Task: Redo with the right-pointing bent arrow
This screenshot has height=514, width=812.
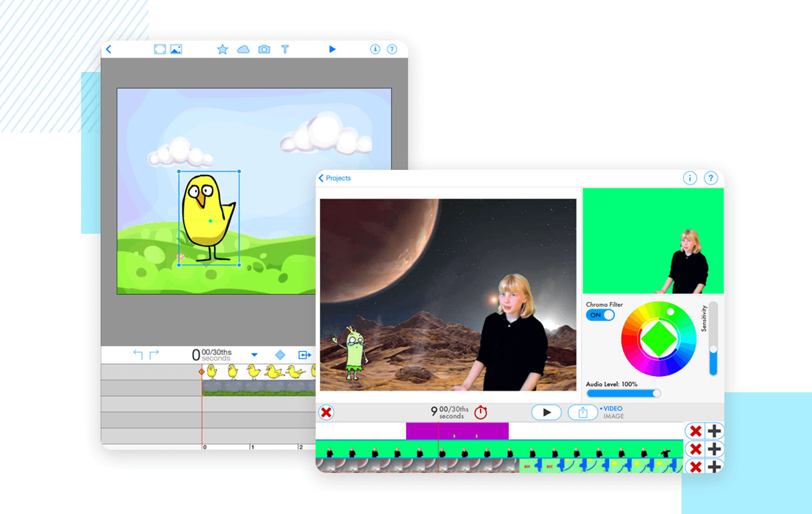Action: (x=154, y=354)
